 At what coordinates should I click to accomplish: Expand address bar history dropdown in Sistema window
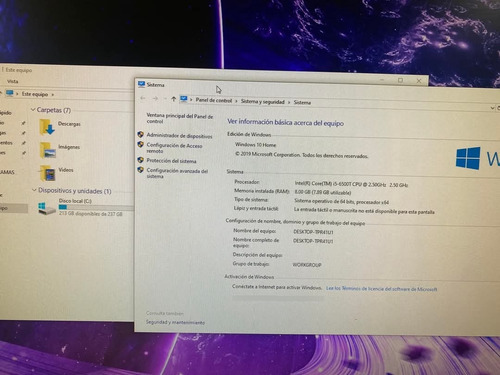pyautogui.click(x=492, y=108)
